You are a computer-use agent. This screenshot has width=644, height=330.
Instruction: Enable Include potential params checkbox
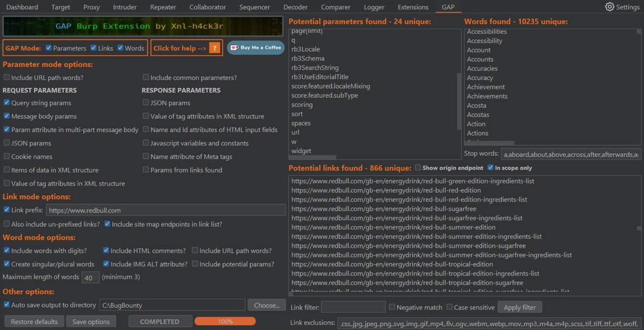[195, 264]
